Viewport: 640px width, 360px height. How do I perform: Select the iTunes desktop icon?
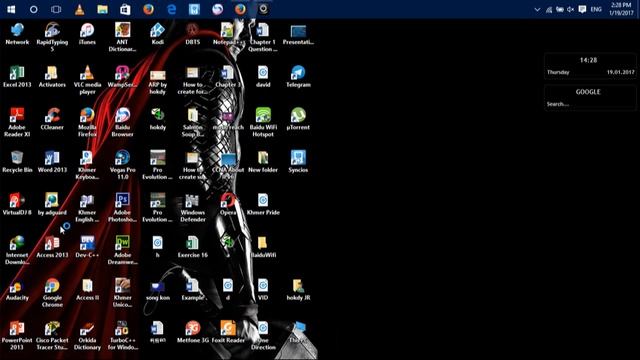click(87, 34)
